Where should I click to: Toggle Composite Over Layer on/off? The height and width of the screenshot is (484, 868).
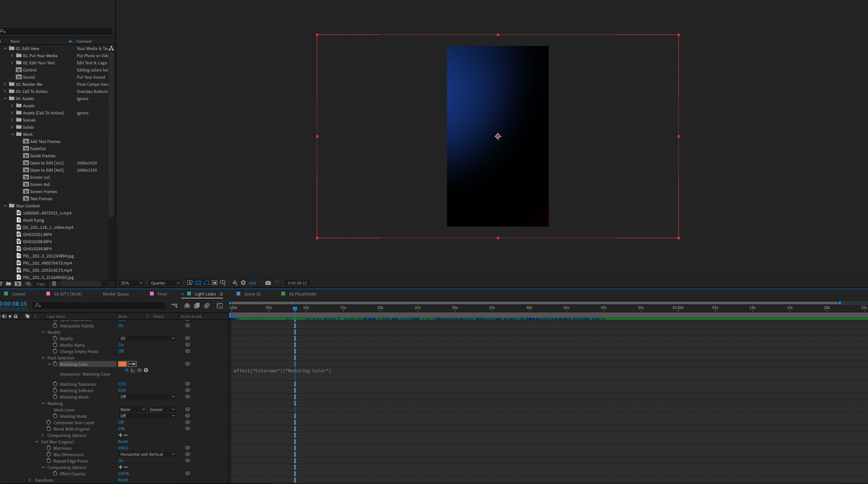point(121,422)
